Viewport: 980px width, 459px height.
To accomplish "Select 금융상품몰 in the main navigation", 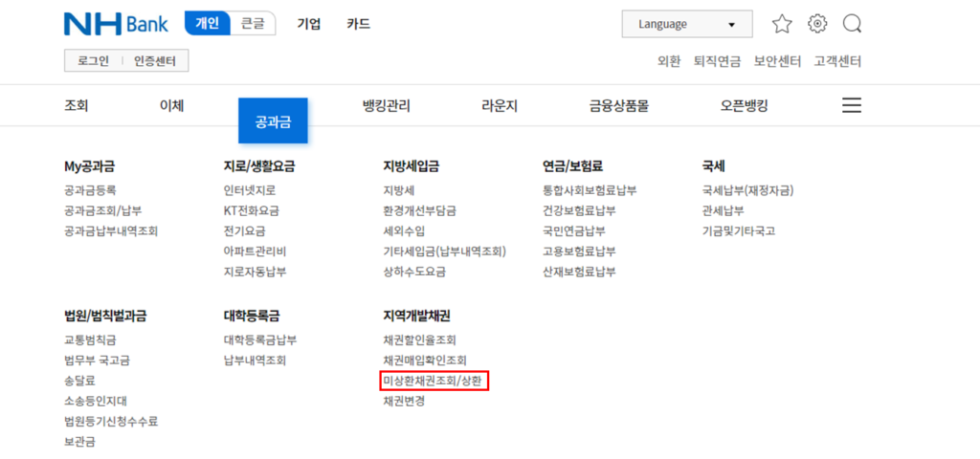I will click(x=618, y=106).
